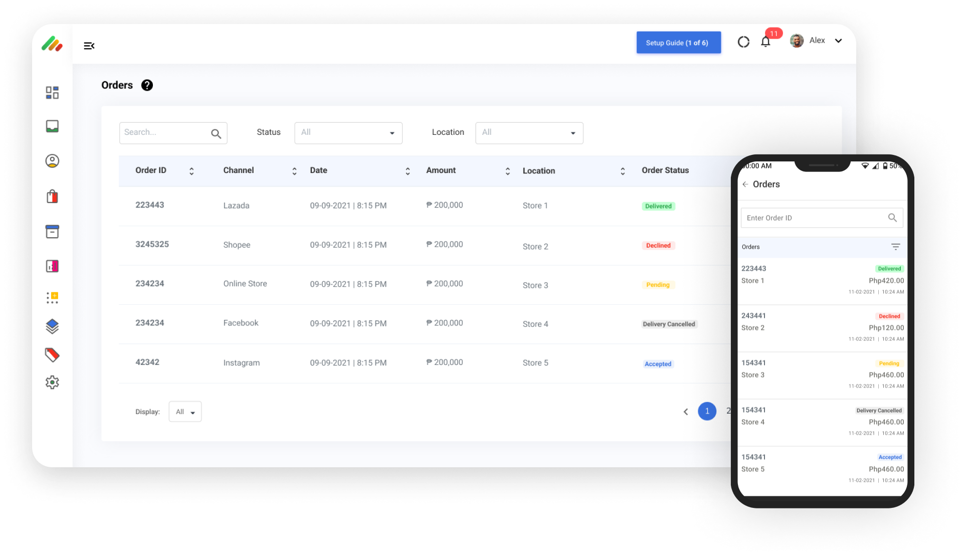Image resolution: width=966 pixels, height=560 pixels.
Task: Open the settings gear icon in sidebar
Action: tap(52, 382)
